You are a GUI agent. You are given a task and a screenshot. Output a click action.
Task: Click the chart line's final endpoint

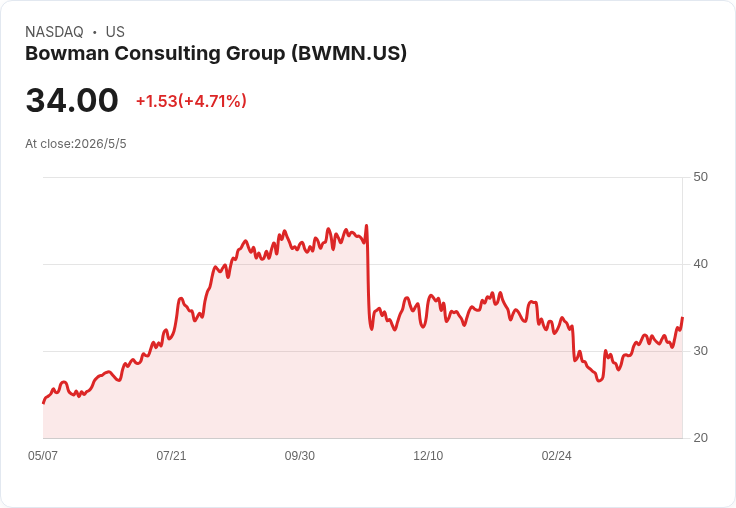[x=682, y=318]
